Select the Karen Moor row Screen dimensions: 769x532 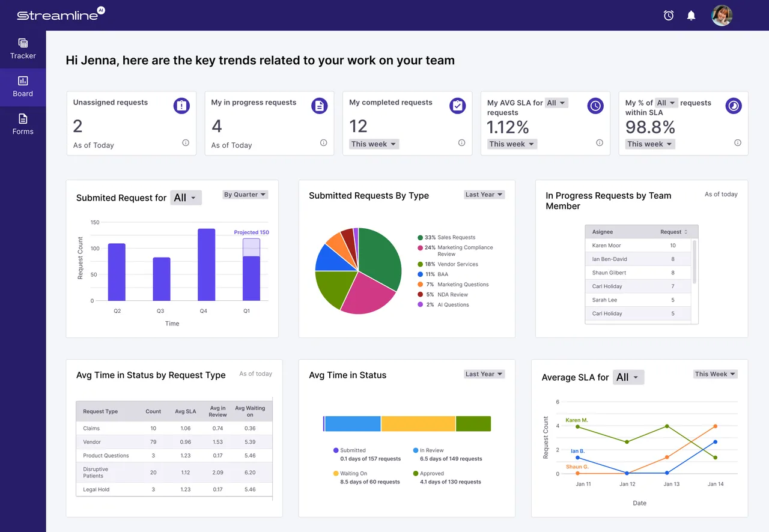click(x=638, y=246)
